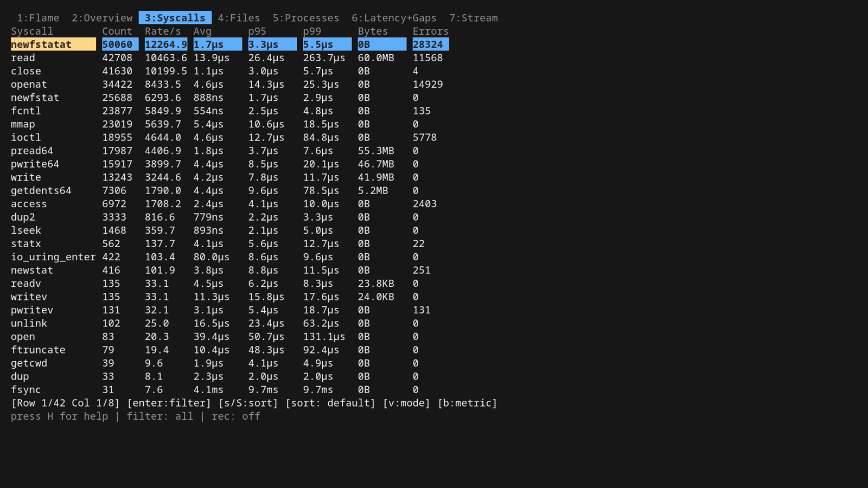Click the 'filter: all' status
Screen dimensions: 868x488
pyautogui.click(x=159, y=416)
